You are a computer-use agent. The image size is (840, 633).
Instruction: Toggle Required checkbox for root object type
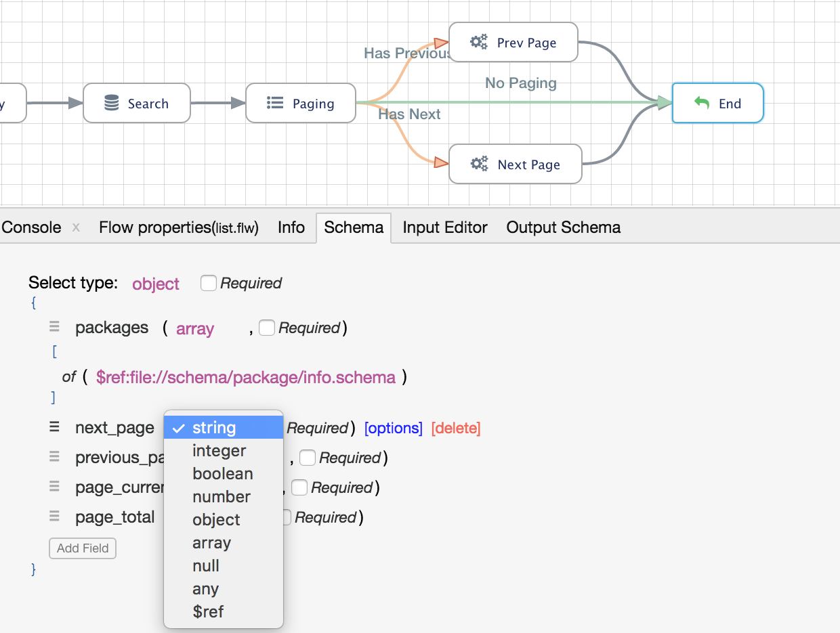click(208, 283)
